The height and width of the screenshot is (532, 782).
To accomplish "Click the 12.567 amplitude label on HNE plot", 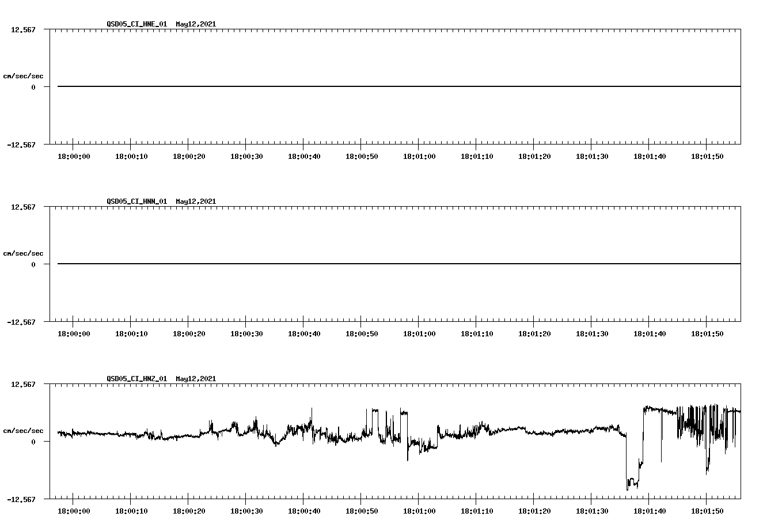I will [24, 29].
